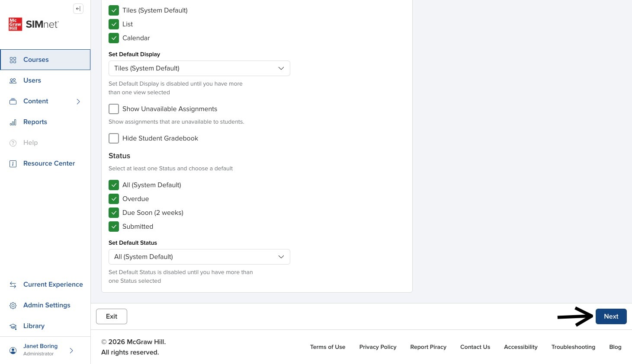632x364 pixels.
Task: Open the Courses menu item
Action: click(45, 60)
